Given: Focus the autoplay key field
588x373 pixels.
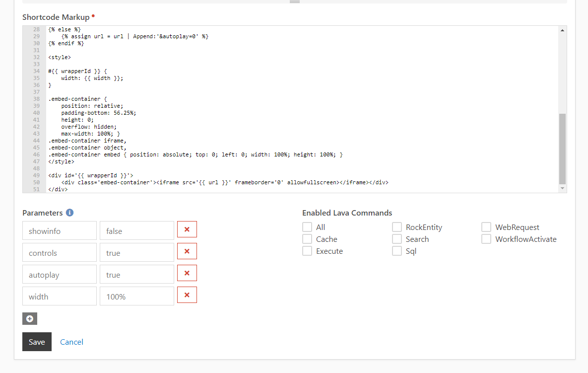Looking at the screenshot, I should (x=60, y=274).
